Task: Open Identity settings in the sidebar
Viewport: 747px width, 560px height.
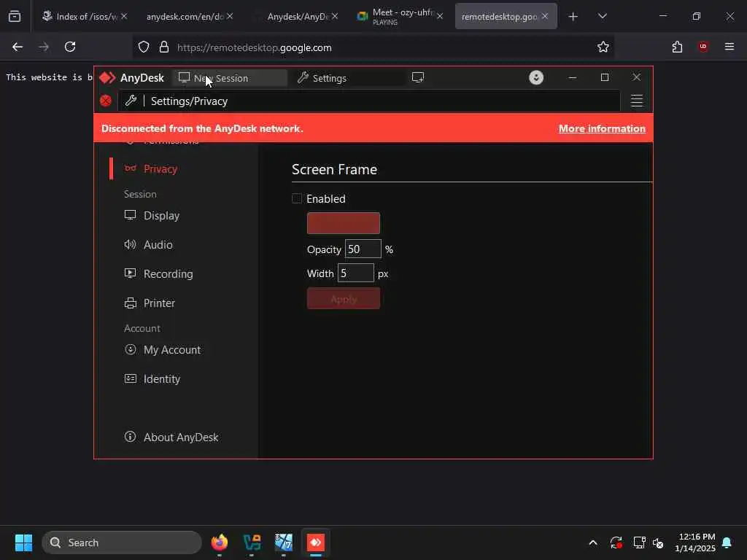Action: point(161,379)
